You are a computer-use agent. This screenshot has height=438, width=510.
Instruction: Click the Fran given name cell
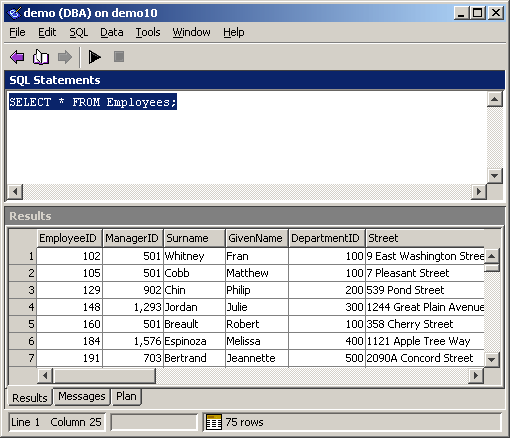[x=257, y=256]
